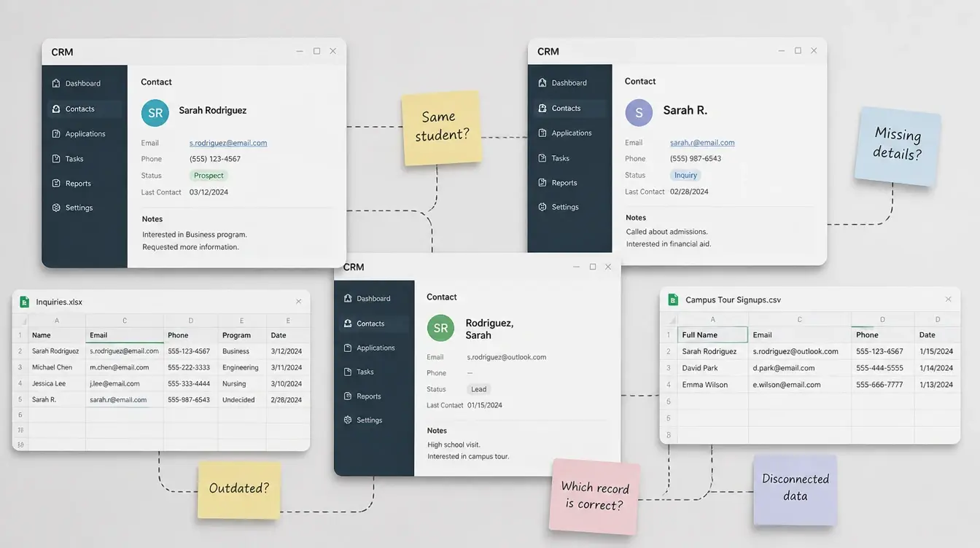This screenshot has width=980, height=548.
Task: Click the 555-444-5555 cell in Campus Tour Signups
Action: 883,368
